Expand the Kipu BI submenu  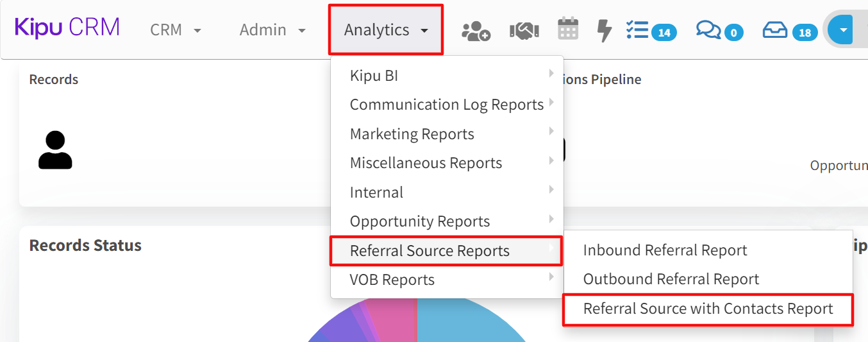pyautogui.click(x=446, y=76)
